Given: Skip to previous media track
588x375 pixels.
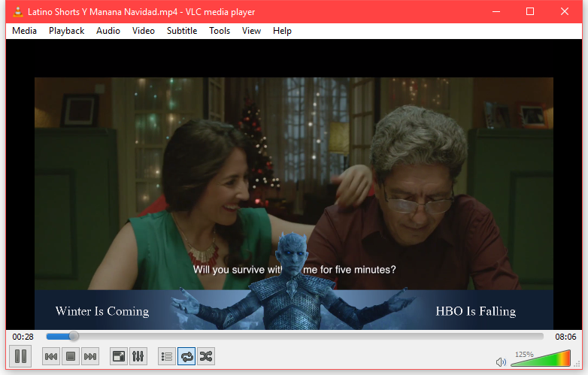Looking at the screenshot, I should [x=51, y=356].
